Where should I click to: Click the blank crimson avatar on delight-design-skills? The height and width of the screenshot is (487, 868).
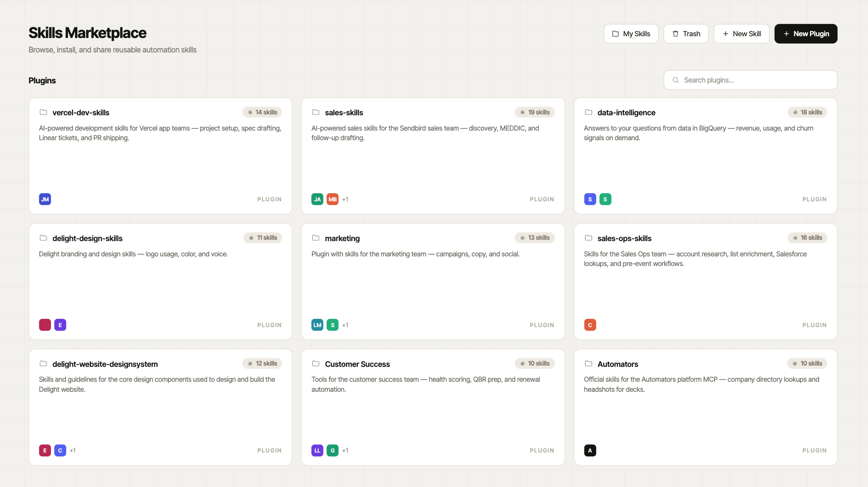[45, 325]
